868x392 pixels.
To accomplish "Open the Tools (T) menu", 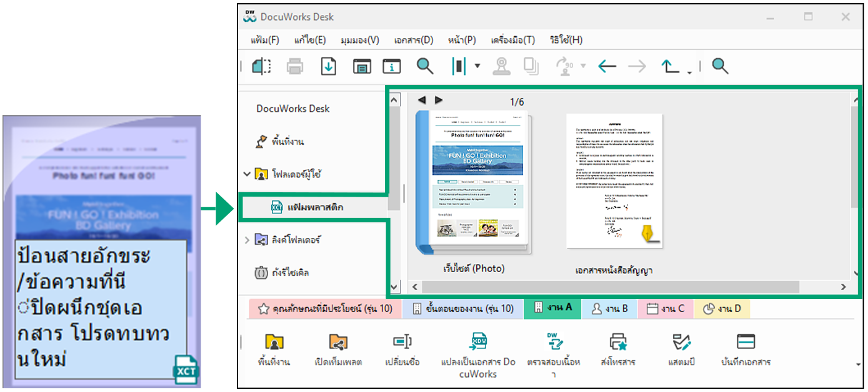I will [512, 40].
